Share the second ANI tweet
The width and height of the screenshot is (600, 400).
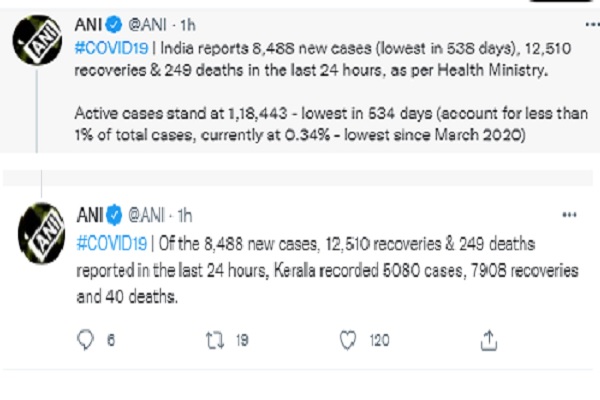point(489,341)
